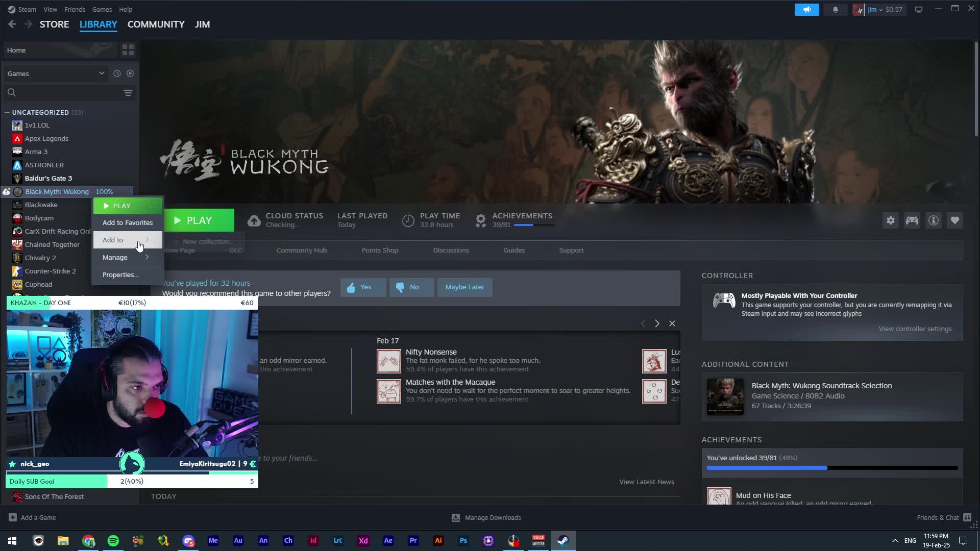Click the library search field
This screenshot has height=551, width=980.
(62, 92)
